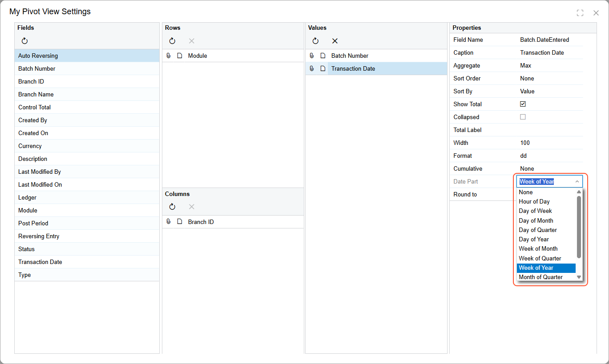Image resolution: width=609 pixels, height=364 pixels.
Task: Refresh the Fields list
Action: [24, 41]
